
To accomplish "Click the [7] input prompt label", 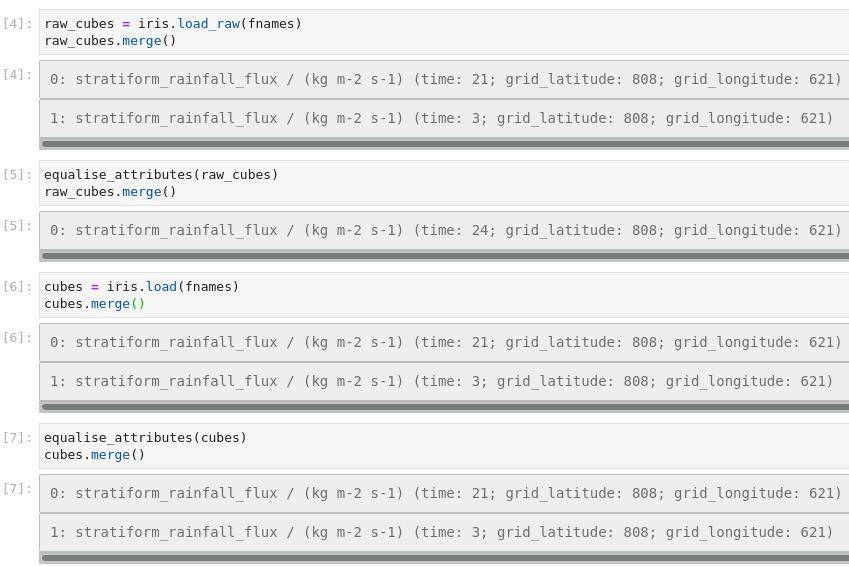I will [x=17, y=438].
